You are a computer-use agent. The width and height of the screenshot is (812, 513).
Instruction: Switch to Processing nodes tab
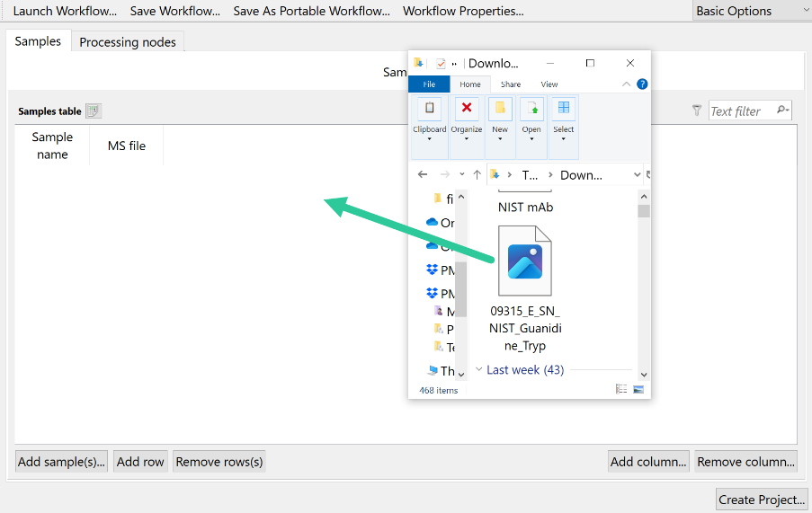(128, 42)
